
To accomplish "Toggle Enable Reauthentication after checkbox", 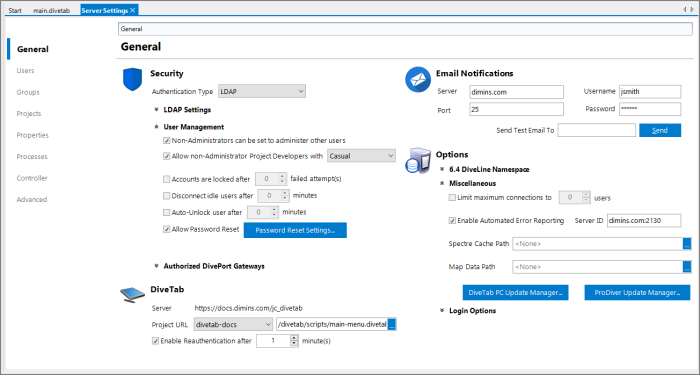I will (155, 341).
